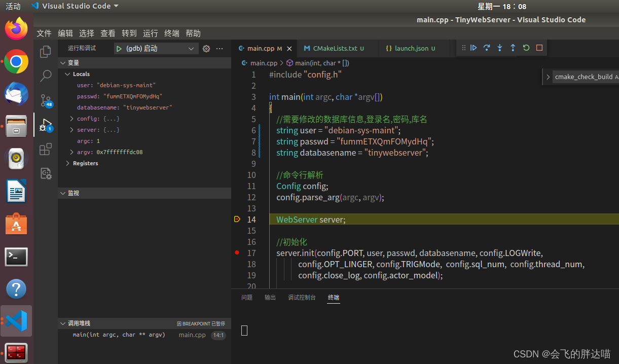This screenshot has width=619, height=364.
Task: Open the Search view in activity bar
Action: (46, 76)
